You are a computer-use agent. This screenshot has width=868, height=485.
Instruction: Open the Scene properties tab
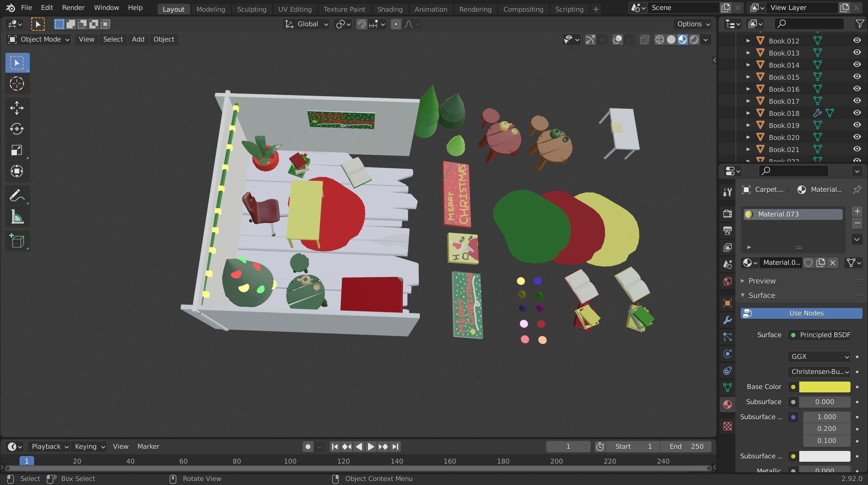point(728,264)
